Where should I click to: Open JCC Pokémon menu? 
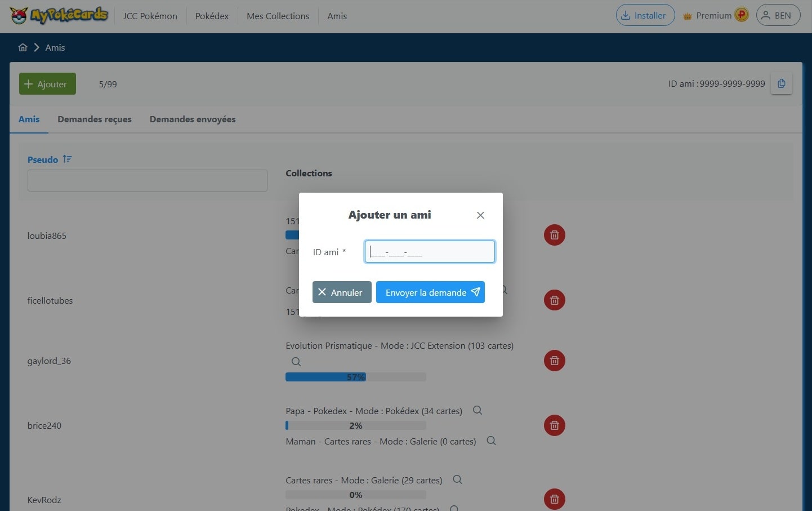(x=150, y=16)
